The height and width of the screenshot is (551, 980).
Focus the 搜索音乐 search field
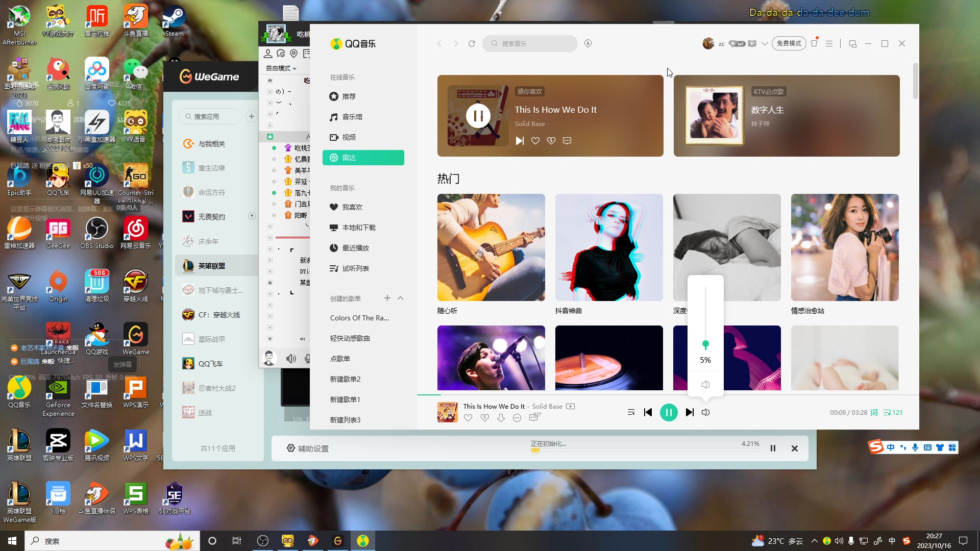[530, 43]
